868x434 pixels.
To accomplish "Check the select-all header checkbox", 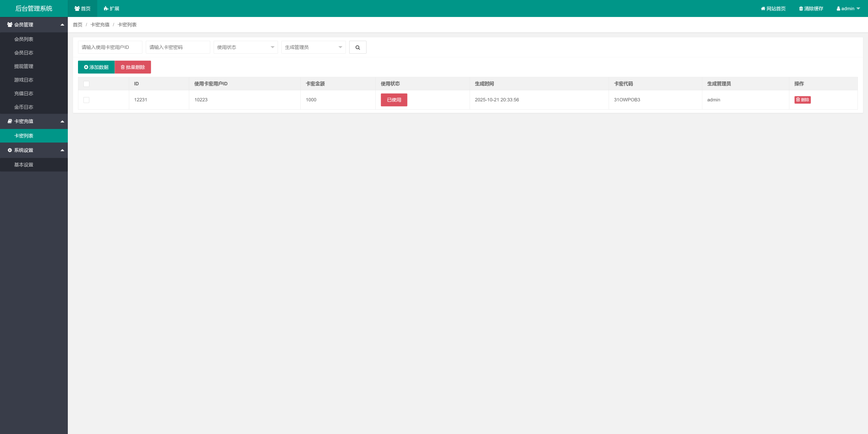I will coord(86,84).
